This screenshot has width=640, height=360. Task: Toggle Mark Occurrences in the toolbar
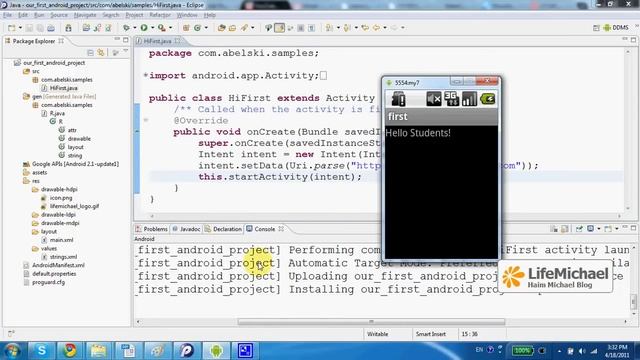point(280,28)
